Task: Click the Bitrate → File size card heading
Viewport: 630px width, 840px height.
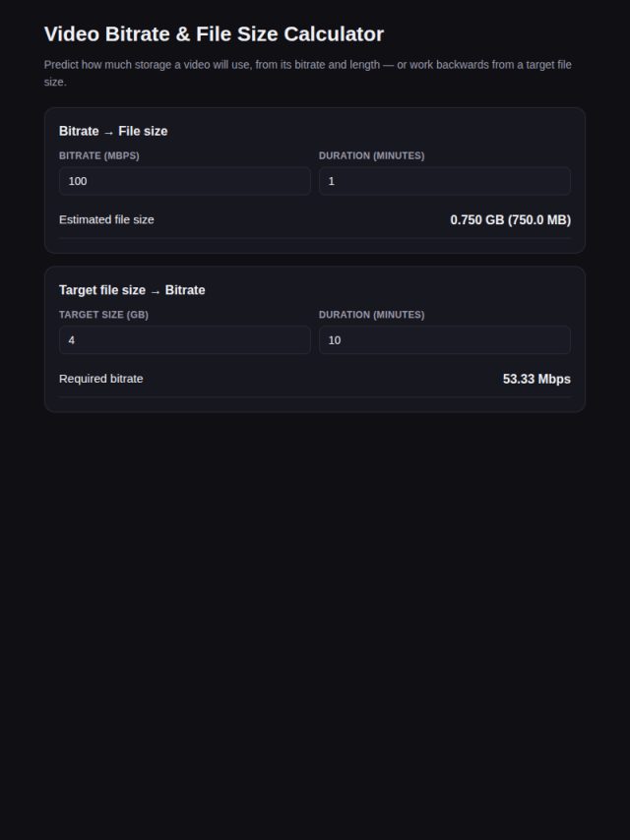Action: coord(113,131)
